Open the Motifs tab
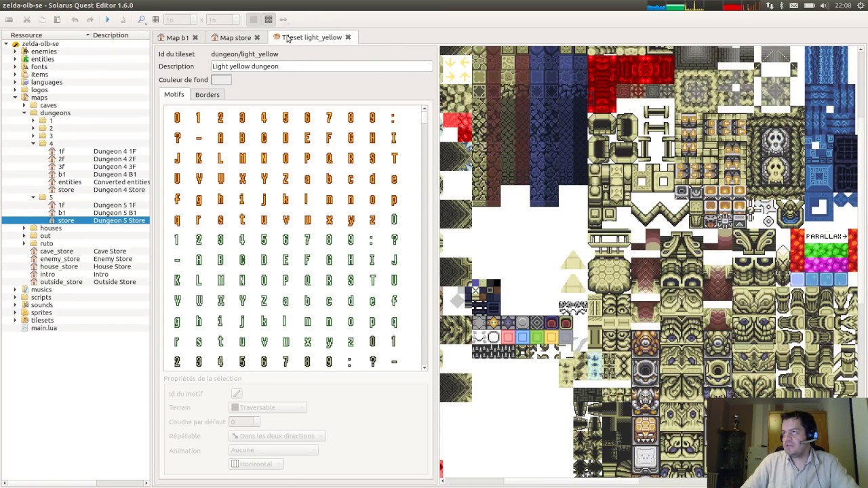 click(174, 94)
